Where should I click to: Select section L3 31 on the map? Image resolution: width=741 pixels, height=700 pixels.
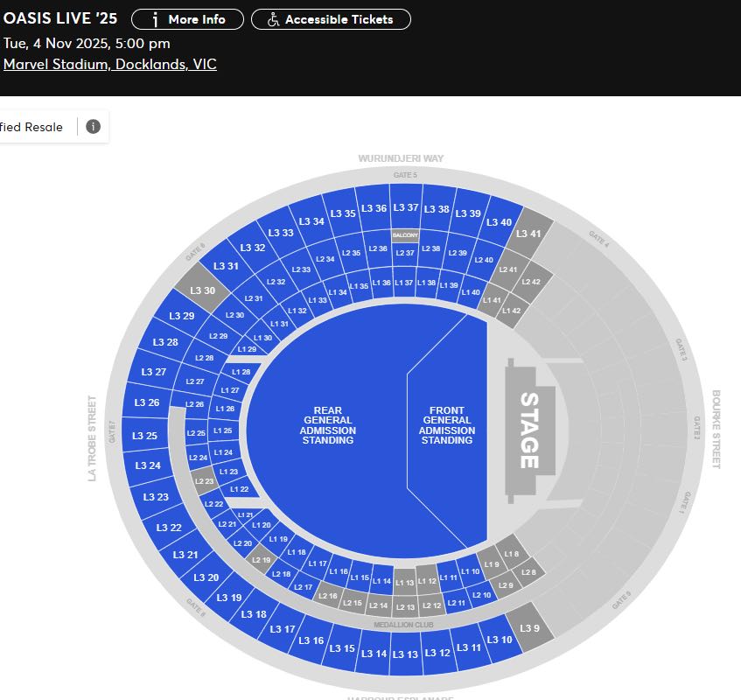[x=226, y=266]
